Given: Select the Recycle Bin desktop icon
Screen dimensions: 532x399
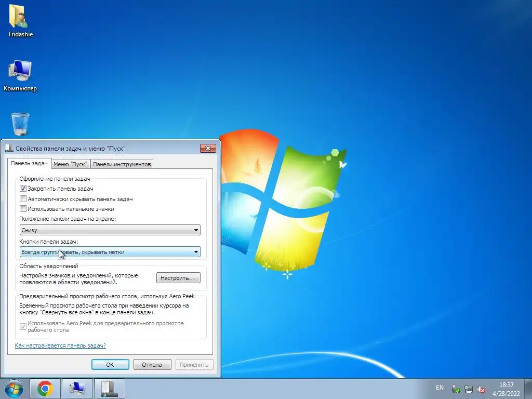Looking at the screenshot, I should [20, 124].
